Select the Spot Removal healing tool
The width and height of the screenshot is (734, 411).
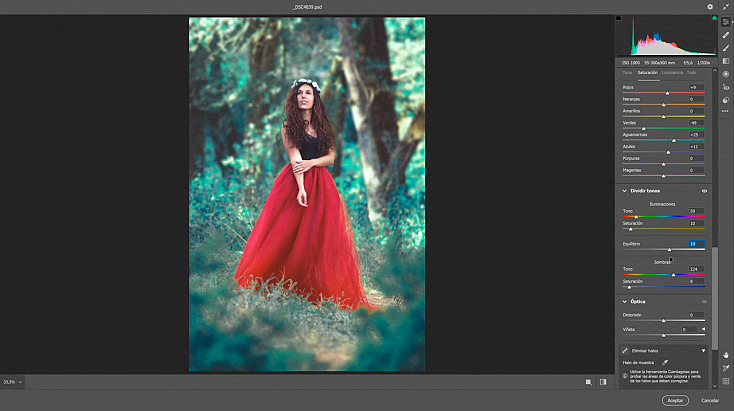point(726,35)
